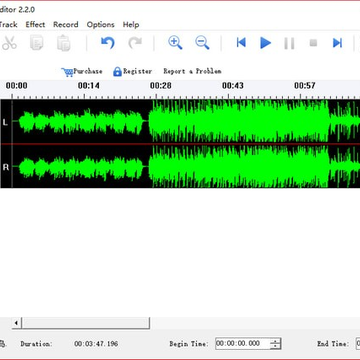This screenshot has height=360, width=360.
Task: Click the blue lock icon
Action: tap(117, 71)
